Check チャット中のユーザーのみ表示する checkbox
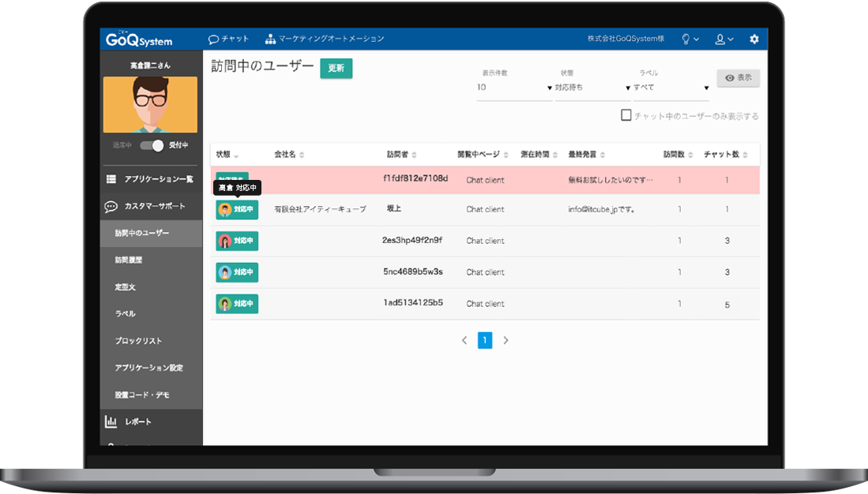The image size is (868, 494). pos(626,115)
